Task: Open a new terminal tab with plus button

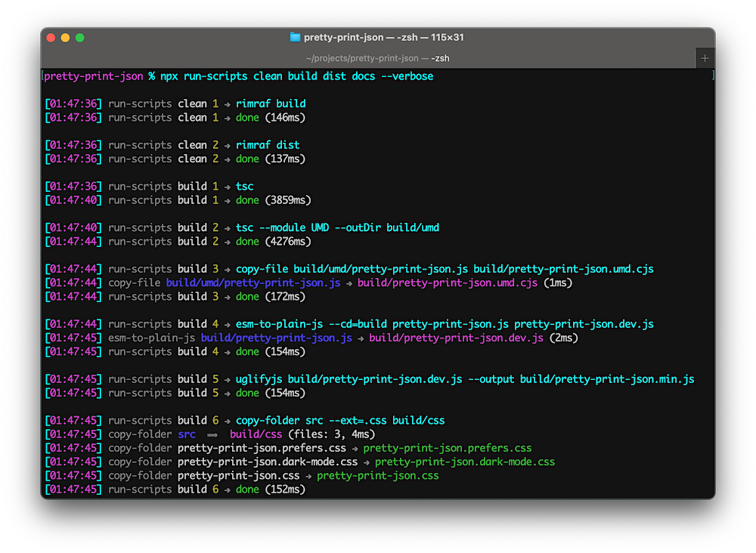Action: point(705,58)
